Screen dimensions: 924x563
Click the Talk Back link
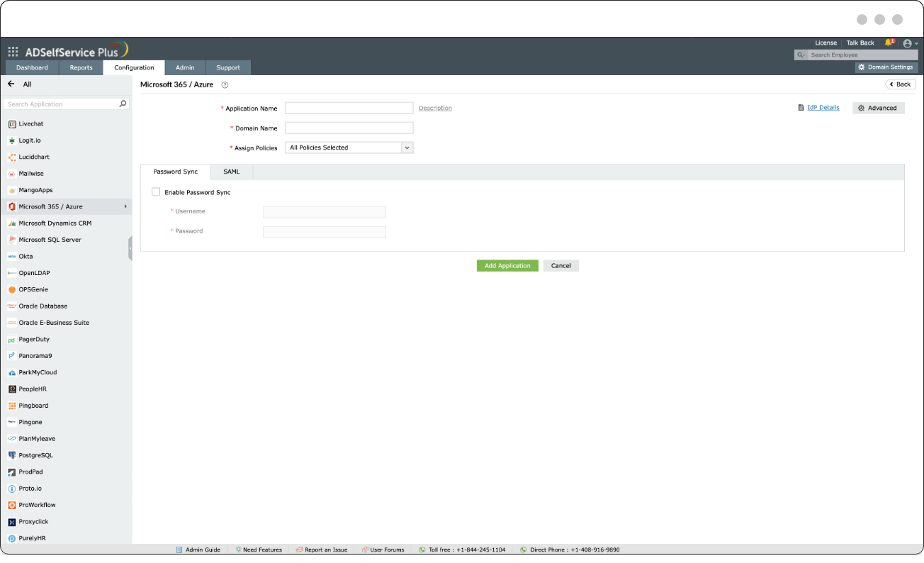(x=860, y=43)
